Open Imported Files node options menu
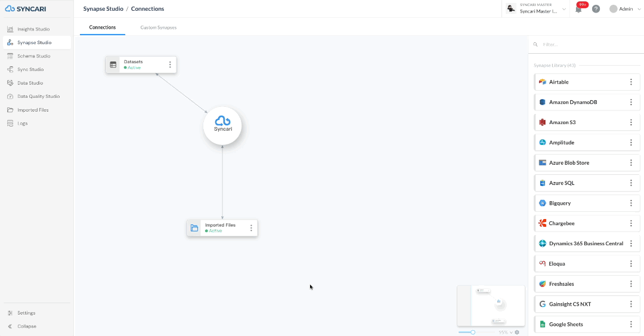This screenshot has width=644, height=336. 252,228
